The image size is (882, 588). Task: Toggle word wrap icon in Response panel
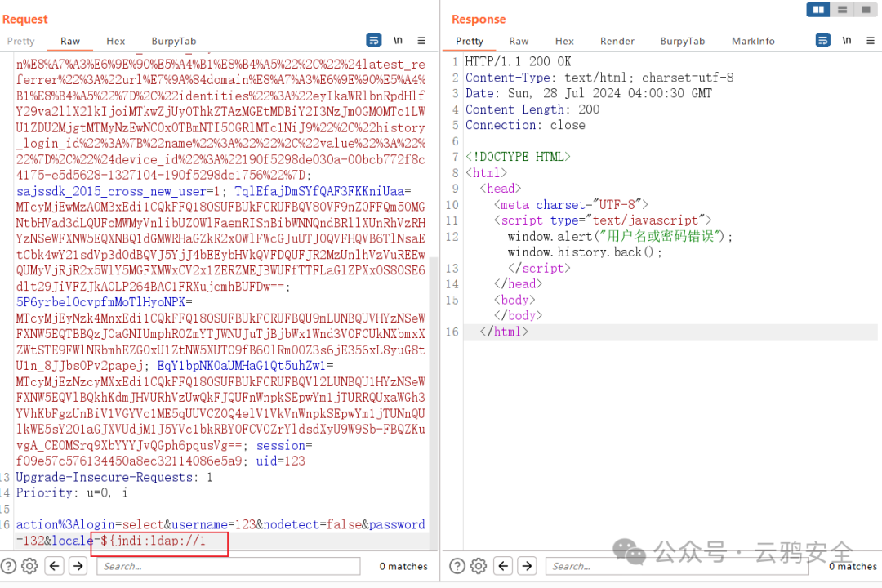[822, 41]
